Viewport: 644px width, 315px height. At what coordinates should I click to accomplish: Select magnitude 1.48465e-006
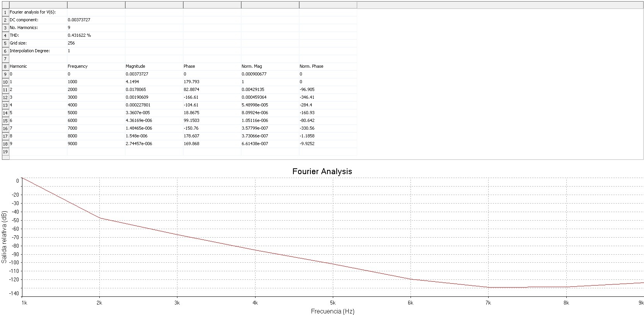click(154, 128)
